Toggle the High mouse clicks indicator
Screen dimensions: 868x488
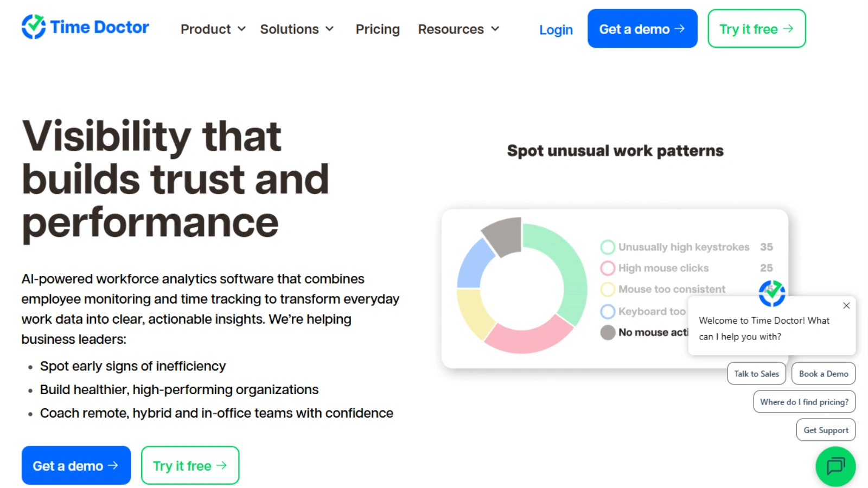point(608,268)
